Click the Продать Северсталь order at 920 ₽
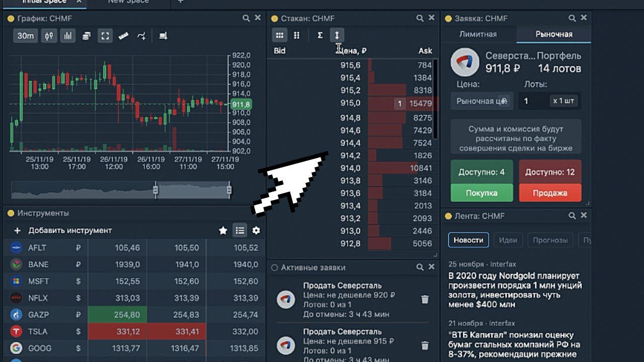The height and width of the screenshot is (362, 644). tap(352, 300)
